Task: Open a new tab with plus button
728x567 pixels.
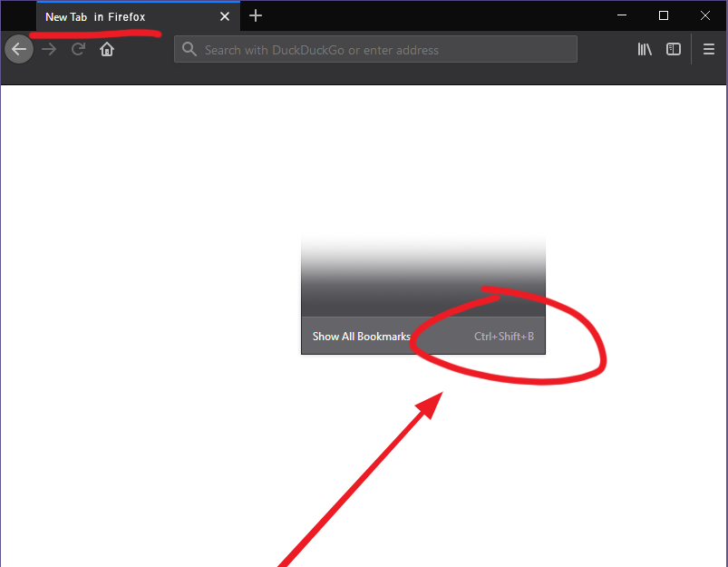Action: (x=256, y=15)
